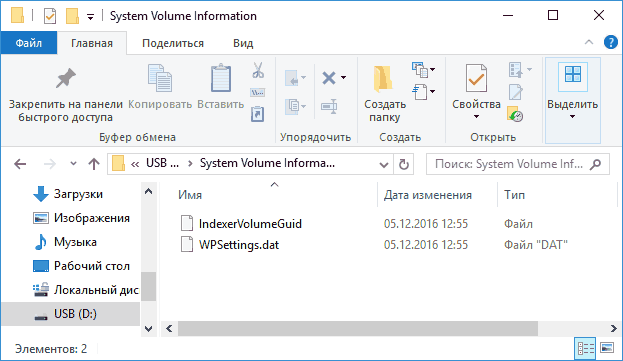Click the file list scroll left arrow
Viewport: 623px width, 361px height.
pyautogui.click(x=169, y=328)
